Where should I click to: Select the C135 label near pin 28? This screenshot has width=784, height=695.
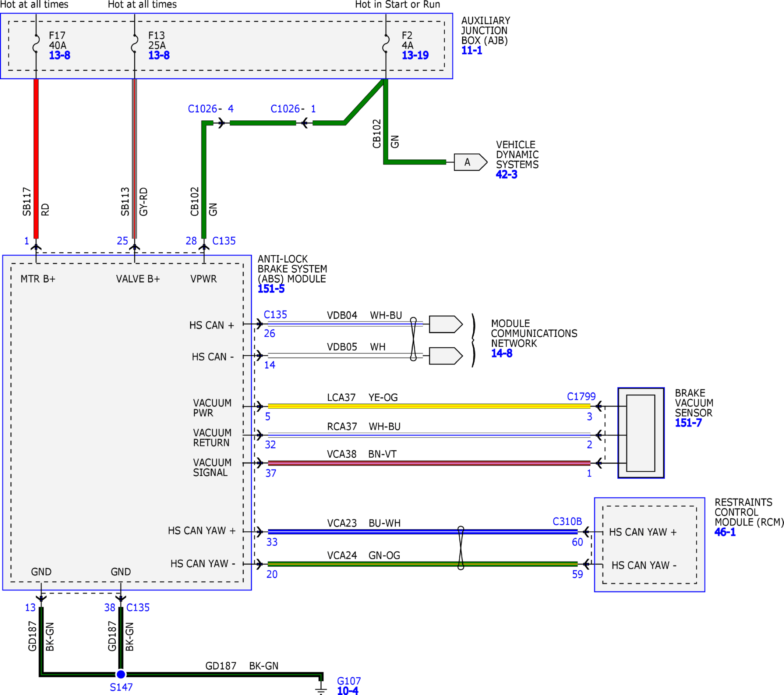[x=224, y=241]
